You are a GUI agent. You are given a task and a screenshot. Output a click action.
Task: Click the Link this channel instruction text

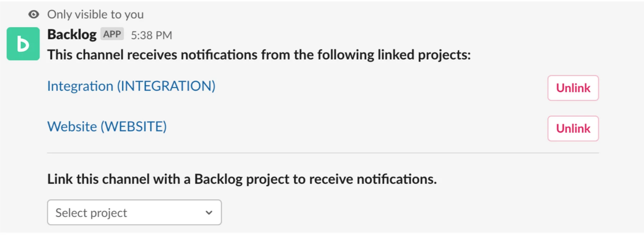pyautogui.click(x=242, y=179)
